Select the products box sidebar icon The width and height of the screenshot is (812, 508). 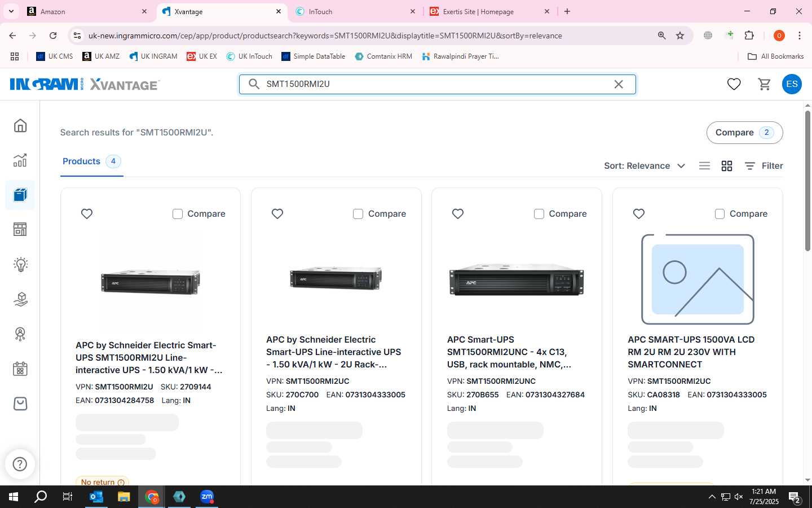tap(20, 195)
